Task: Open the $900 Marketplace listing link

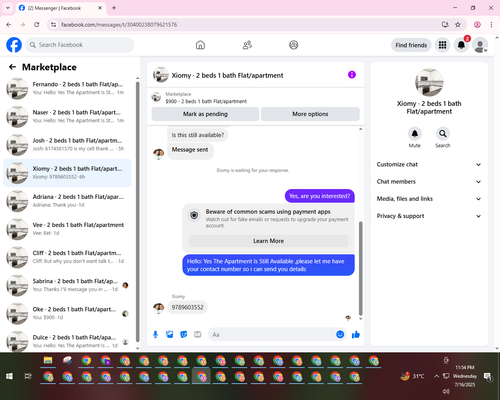Action: (x=206, y=101)
